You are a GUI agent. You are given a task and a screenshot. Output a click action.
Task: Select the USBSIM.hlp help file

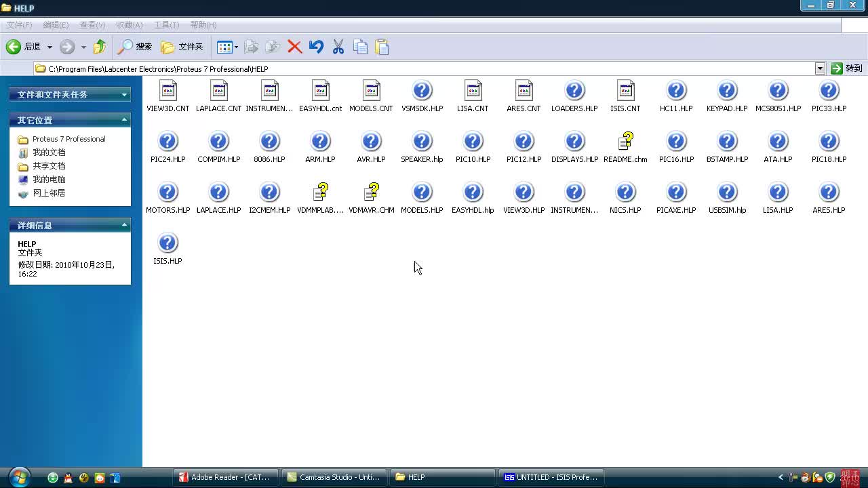pyautogui.click(x=727, y=192)
